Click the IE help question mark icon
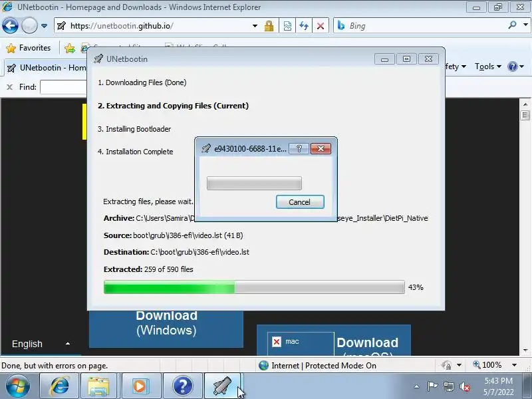This screenshot has height=399, width=532. 513,66
